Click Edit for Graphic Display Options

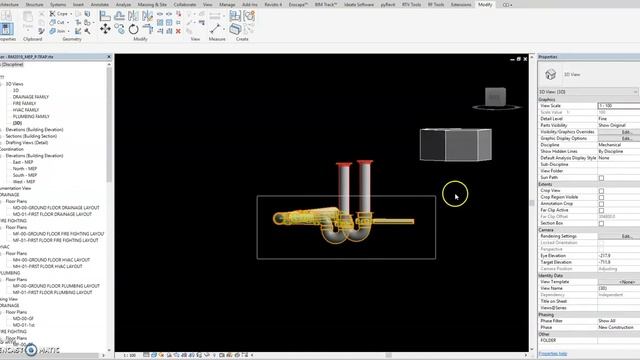coord(619,139)
